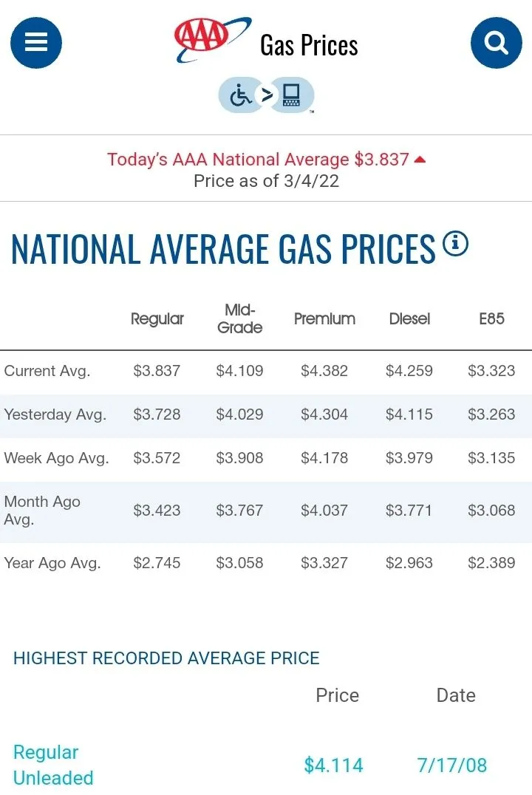Click the Current Avg. row label
Viewport: 532px width, 795px height.
click(x=47, y=371)
